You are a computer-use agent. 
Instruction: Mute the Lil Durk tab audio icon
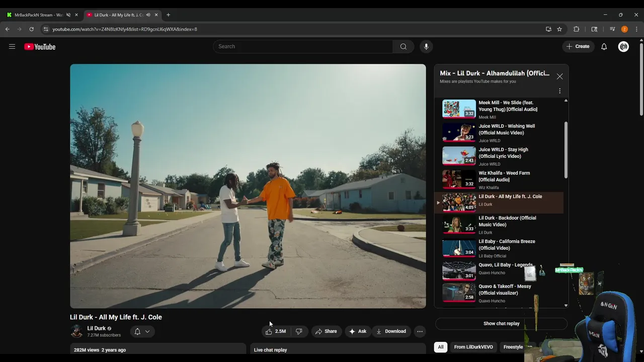[148, 15]
